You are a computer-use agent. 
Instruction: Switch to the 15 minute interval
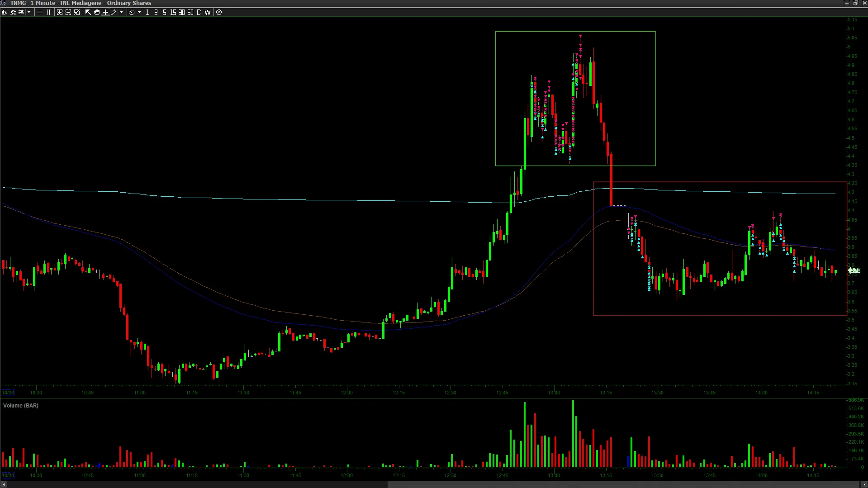173,12
